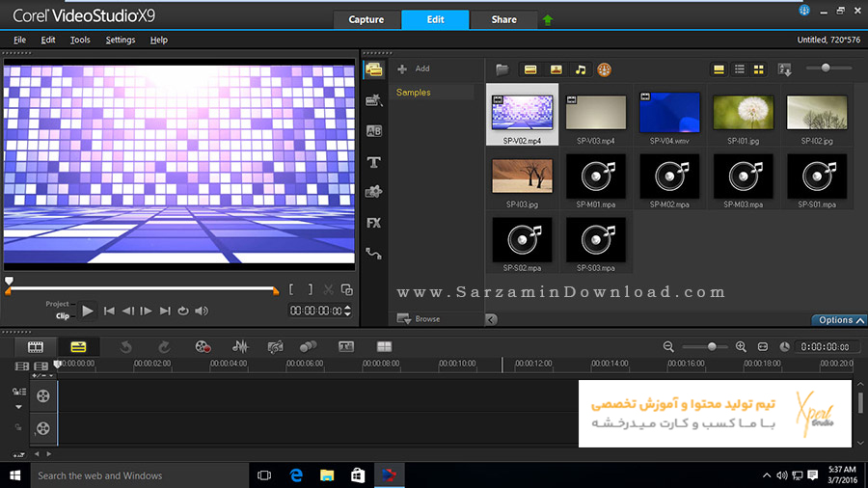Switch to Timeline view
868x488 pixels.
click(78, 347)
